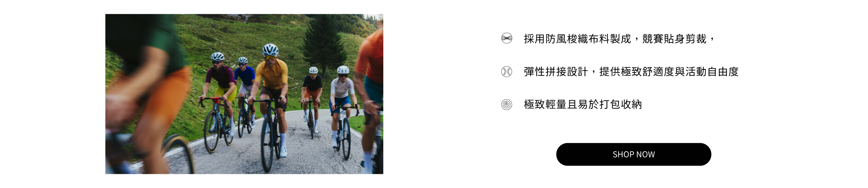Click the yellow-jersey rider's white helmet
Screen dimensions: 868x188
(x=270, y=50)
